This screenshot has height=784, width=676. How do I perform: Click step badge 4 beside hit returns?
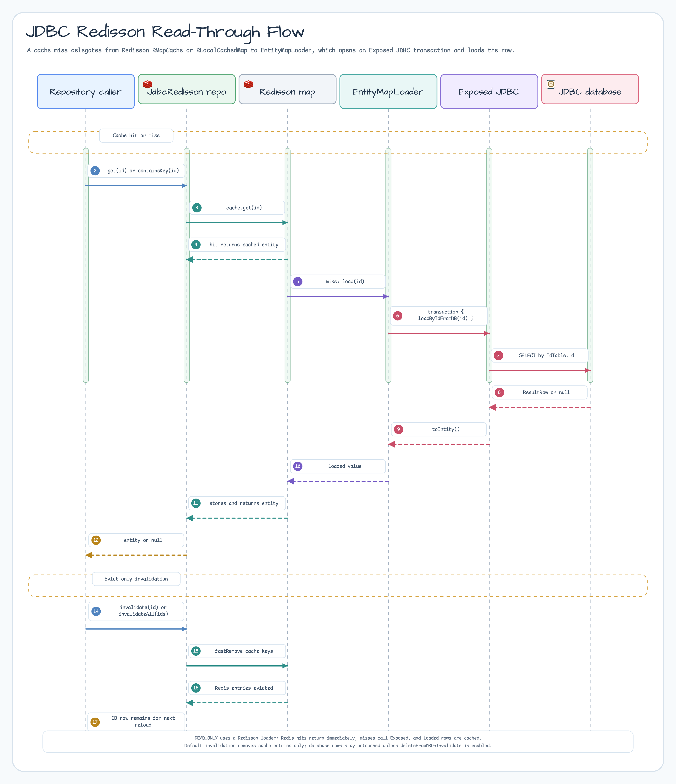pos(196,245)
